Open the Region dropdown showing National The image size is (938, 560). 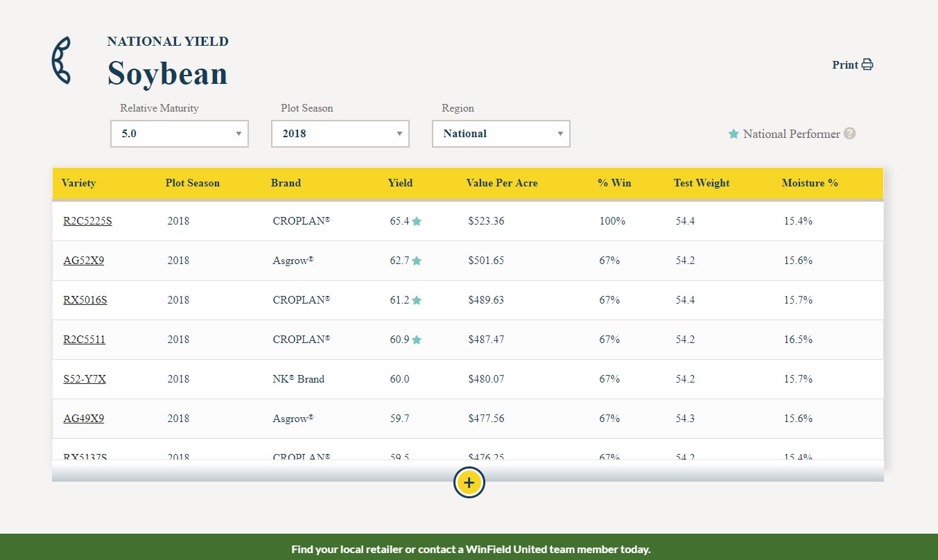(501, 134)
